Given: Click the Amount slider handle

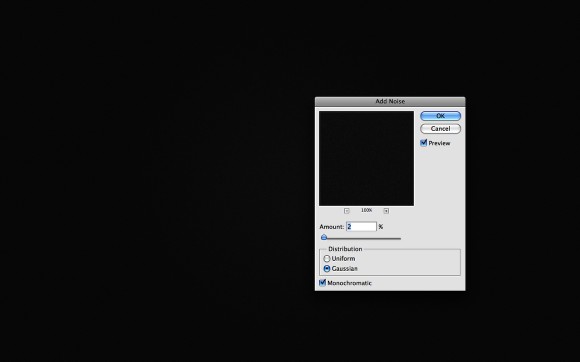Looking at the screenshot, I should (x=324, y=237).
